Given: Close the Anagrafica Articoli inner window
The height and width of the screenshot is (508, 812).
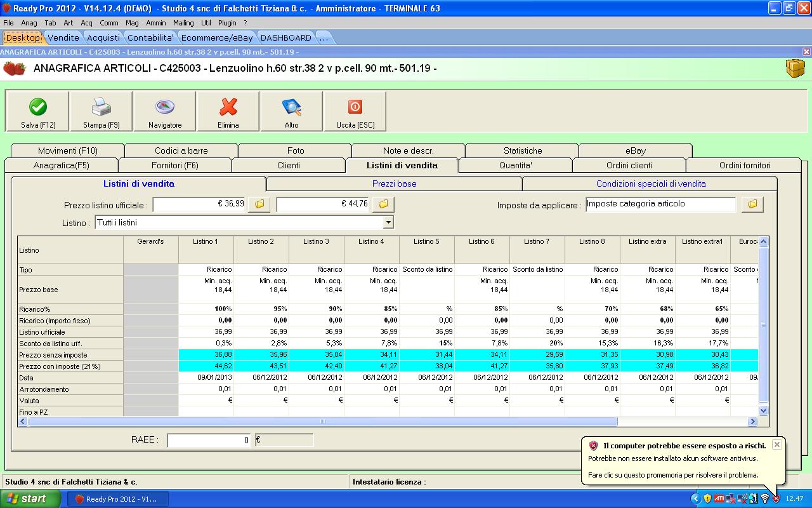Looking at the screenshot, I should (x=806, y=52).
